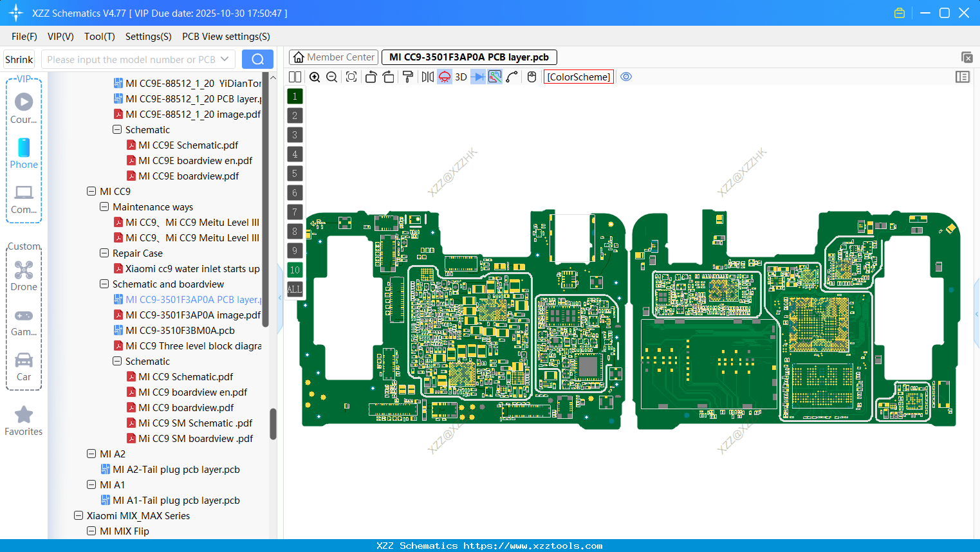This screenshot has height=552, width=980.
Task: Select the measurement tool
Action: (x=513, y=77)
